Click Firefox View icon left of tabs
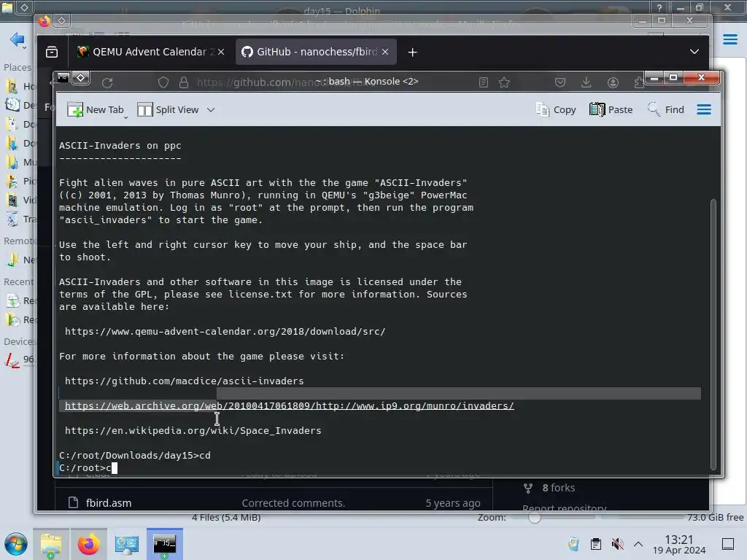The image size is (747, 560). [x=52, y=52]
